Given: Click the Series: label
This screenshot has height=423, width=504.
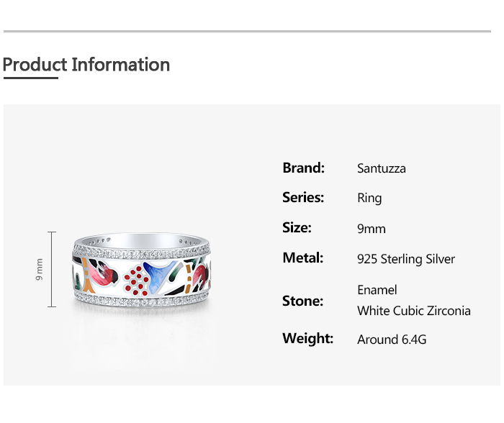Looking at the screenshot, I should tap(303, 197).
